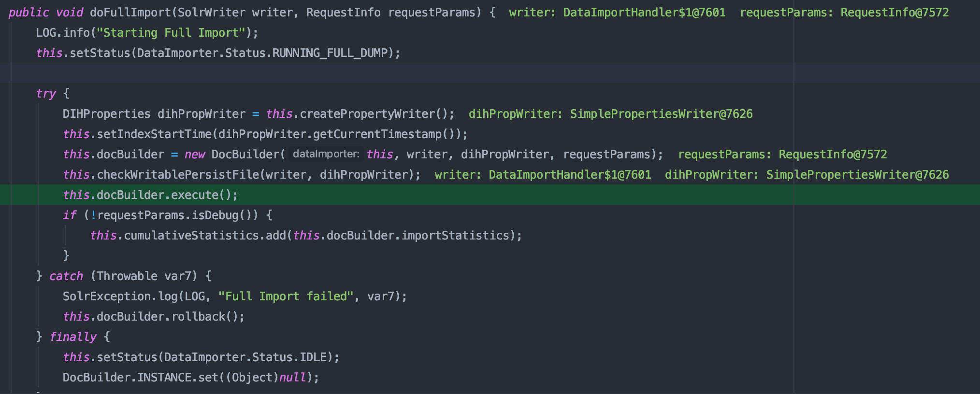Click the doFullImport method name
This screenshot has height=394, width=980.
click(130, 13)
